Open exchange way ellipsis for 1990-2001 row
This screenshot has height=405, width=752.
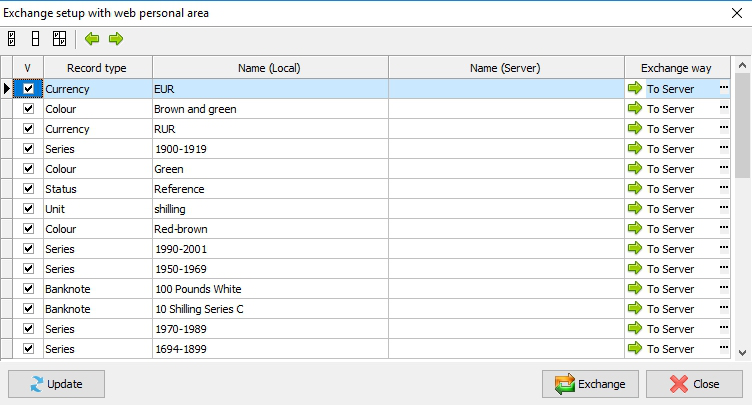click(724, 249)
